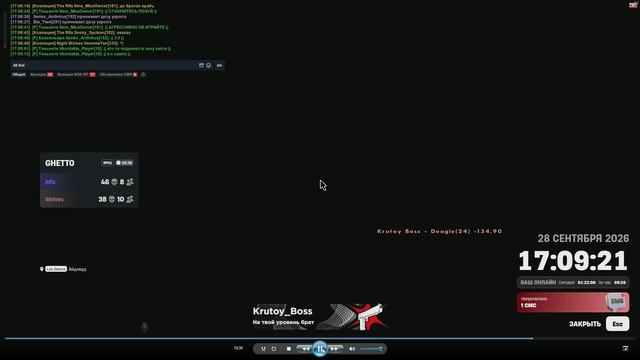Viewport: 640px width, 360px height.
Task: Exit full-screen mode icon at bottom right
Action: pos(625,348)
